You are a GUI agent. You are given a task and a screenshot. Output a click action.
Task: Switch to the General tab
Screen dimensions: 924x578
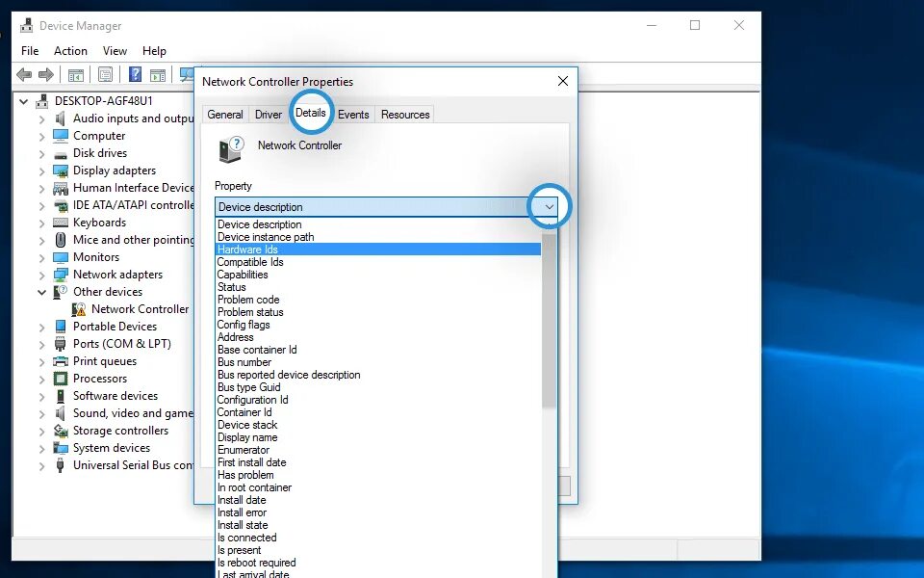tap(225, 115)
